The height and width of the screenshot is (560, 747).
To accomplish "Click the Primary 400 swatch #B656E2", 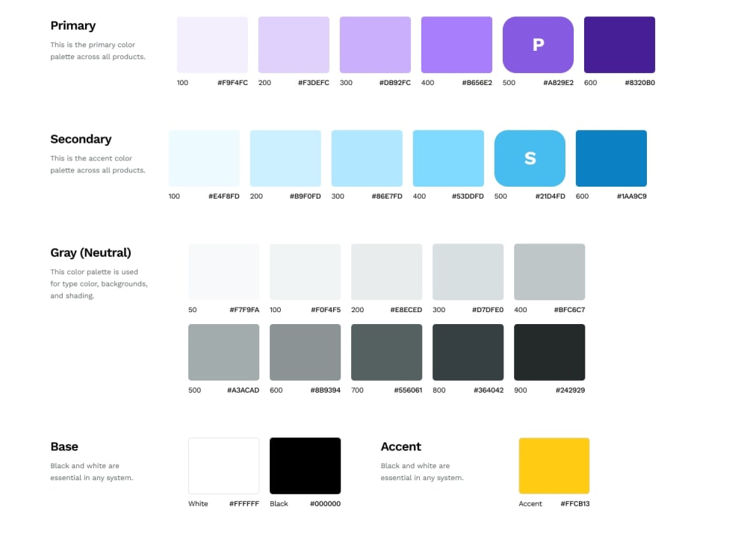I will 456,45.
